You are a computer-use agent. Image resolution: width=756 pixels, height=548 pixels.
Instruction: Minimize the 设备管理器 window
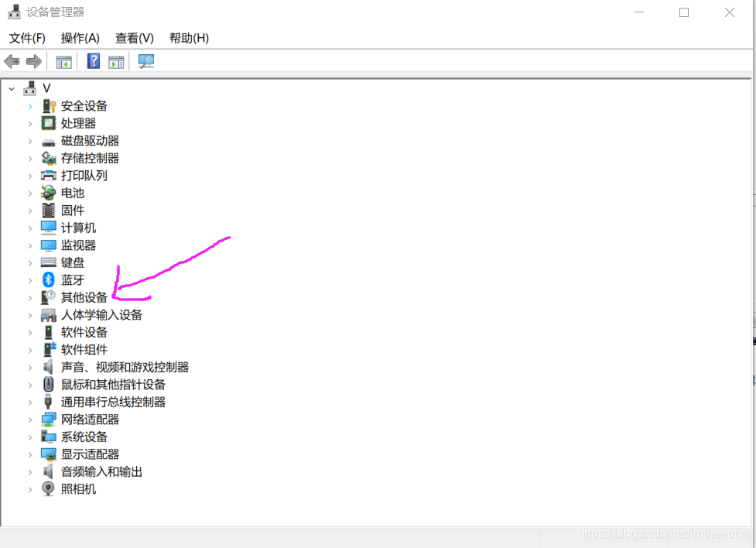(639, 12)
